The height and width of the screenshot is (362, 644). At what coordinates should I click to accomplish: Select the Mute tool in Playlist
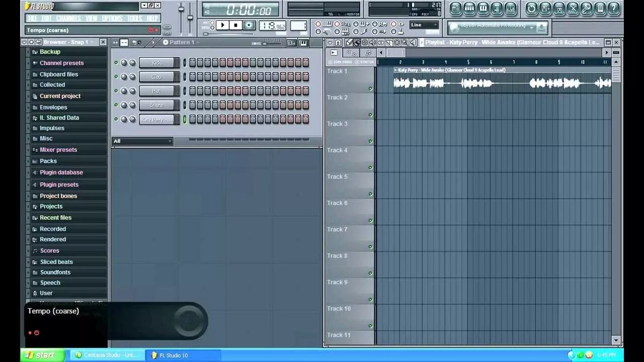tap(373, 43)
